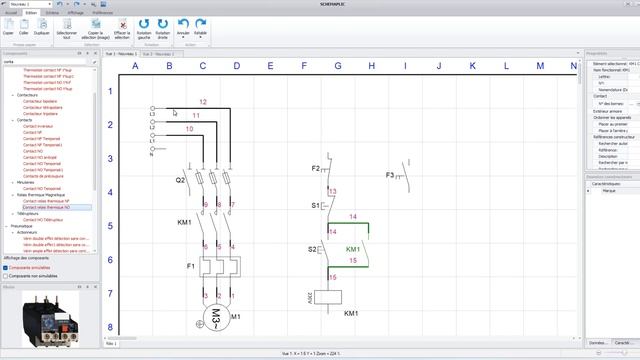This screenshot has width=640, height=360.
Task: Collapse the Pneumatique tree group
Action: 7,226
